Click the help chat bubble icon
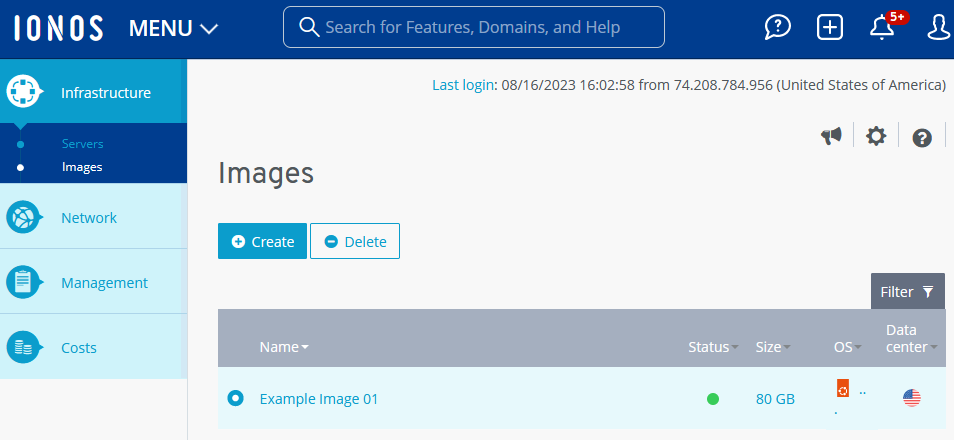 778,27
